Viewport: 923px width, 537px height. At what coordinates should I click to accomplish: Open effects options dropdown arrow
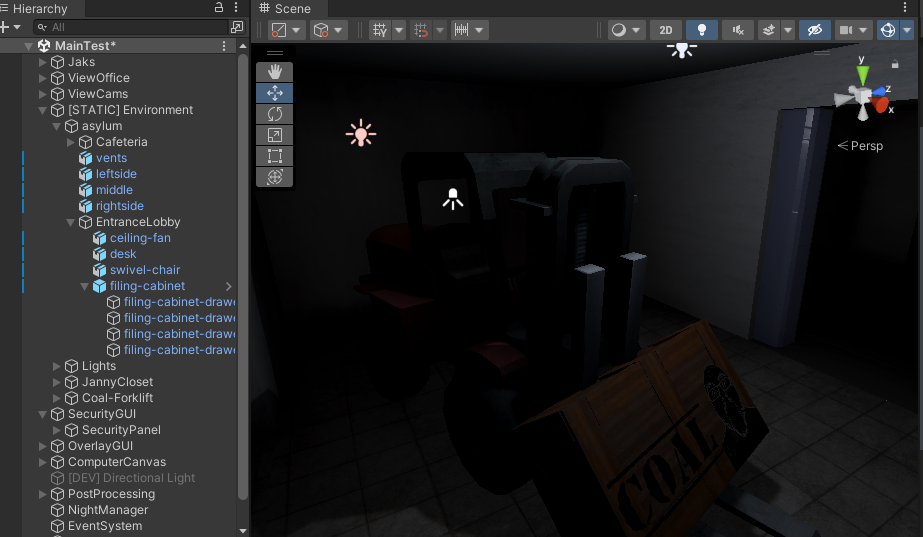point(788,30)
